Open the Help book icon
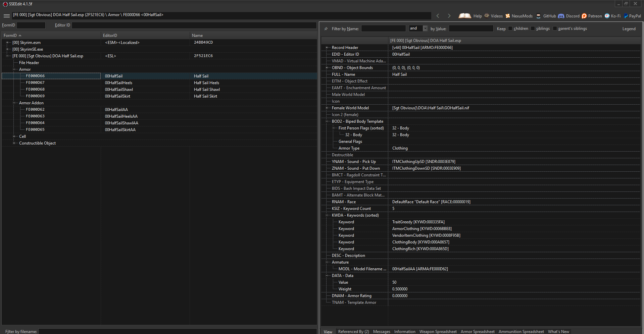This screenshot has height=334, width=644. point(465,16)
